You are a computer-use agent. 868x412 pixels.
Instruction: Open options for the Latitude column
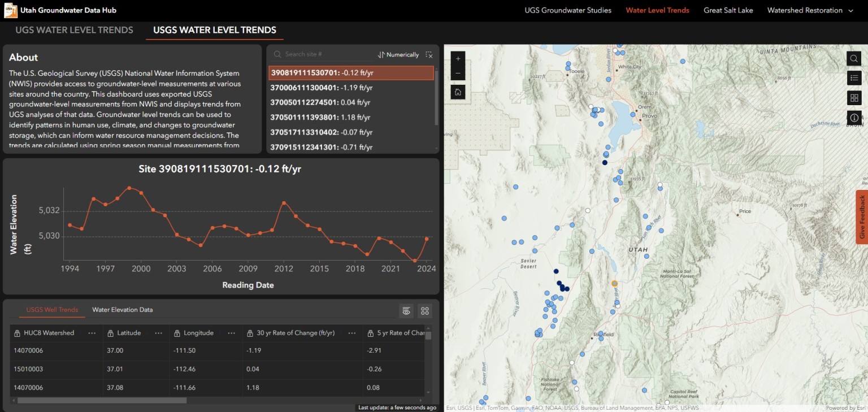tap(158, 333)
